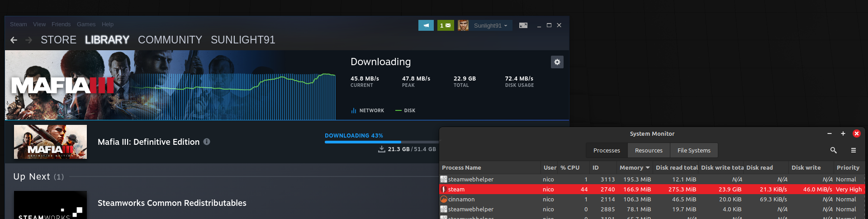The height and width of the screenshot is (219, 868).
Task: Open the Sunlight91 account dropdown
Action: point(491,25)
